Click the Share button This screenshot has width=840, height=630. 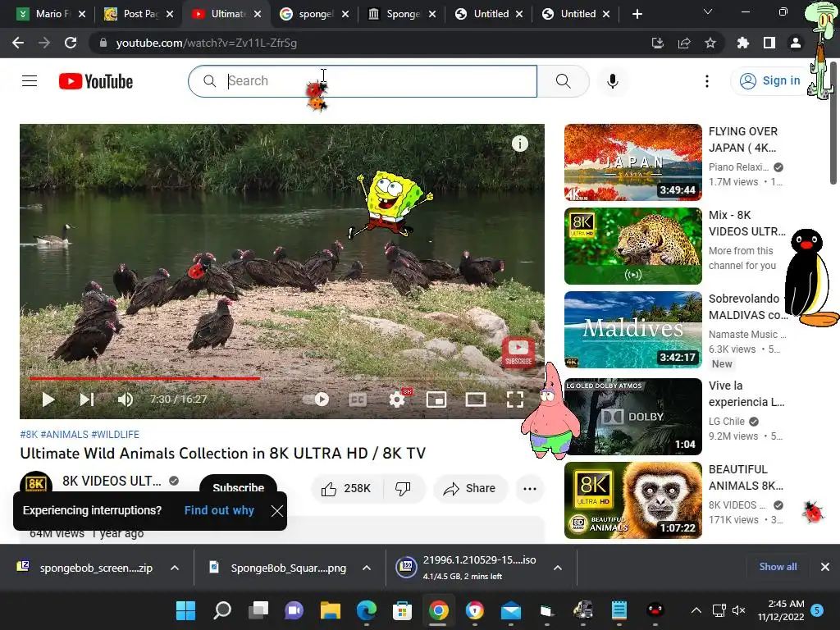click(x=470, y=488)
